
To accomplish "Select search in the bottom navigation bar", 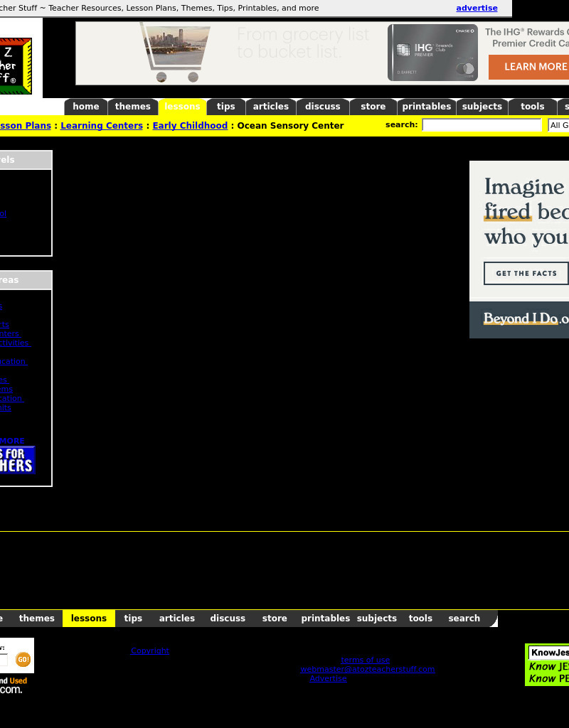I will click(464, 619).
